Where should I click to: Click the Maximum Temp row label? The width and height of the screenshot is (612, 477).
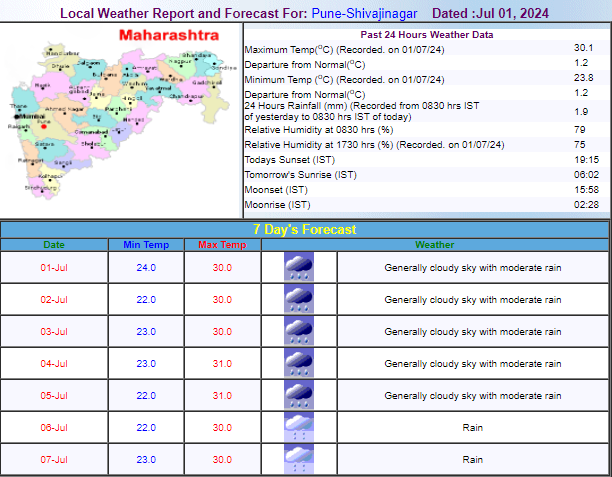344,50
